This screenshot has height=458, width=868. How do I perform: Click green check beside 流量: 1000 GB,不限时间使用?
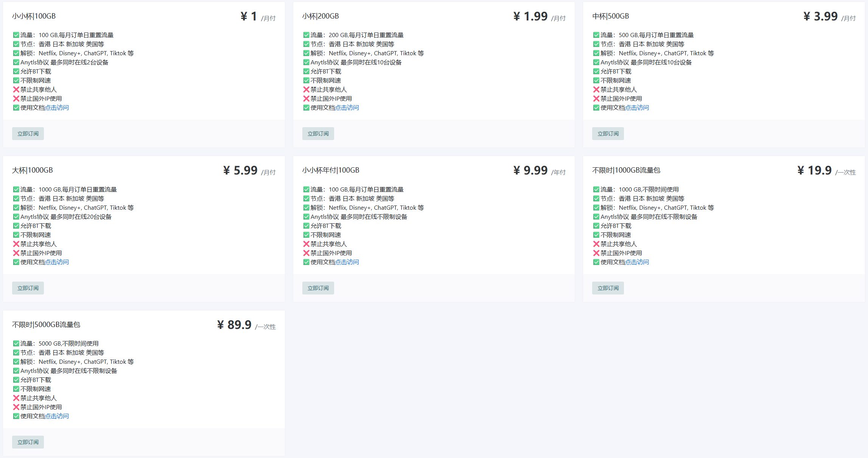tap(596, 190)
